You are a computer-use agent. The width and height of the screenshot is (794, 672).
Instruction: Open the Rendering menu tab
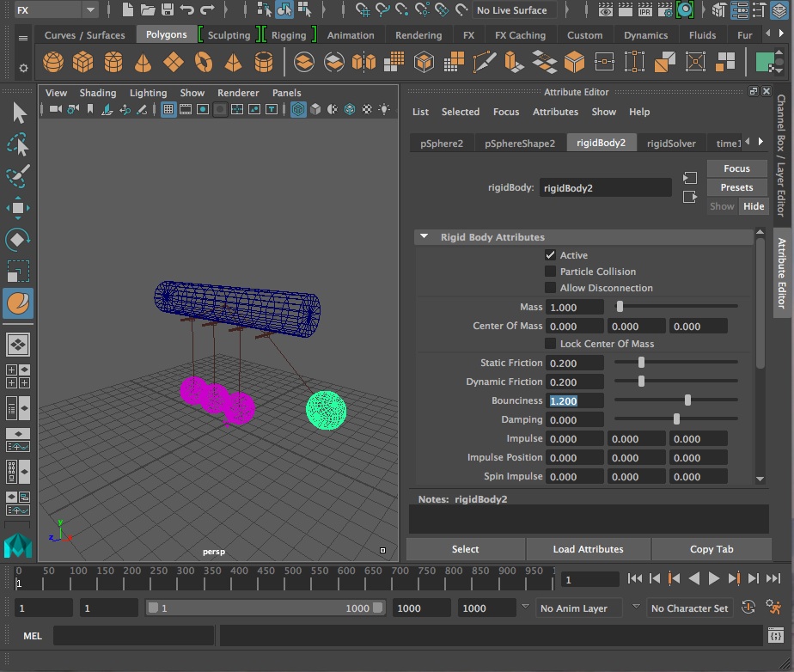(418, 35)
